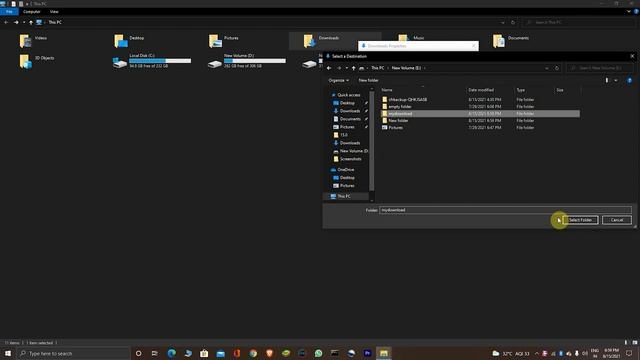This screenshot has height=360, width=640.
Task: Open WhatsApp from the taskbar
Action: pyautogui.click(x=318, y=353)
